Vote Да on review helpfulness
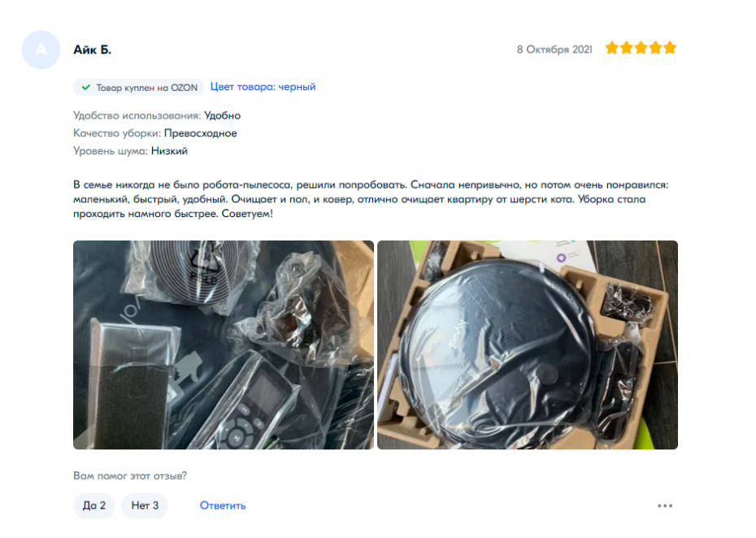Image resolution: width=756 pixels, height=538 pixels. (94, 505)
